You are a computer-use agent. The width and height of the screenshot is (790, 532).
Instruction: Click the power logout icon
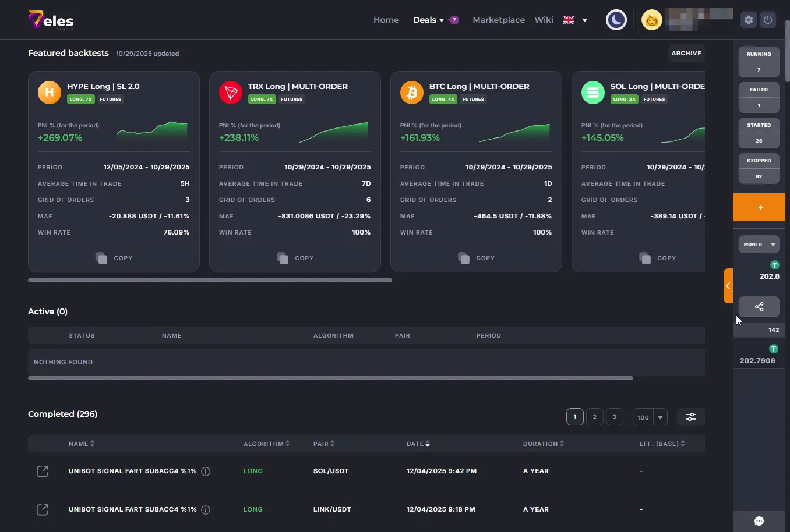pos(768,20)
